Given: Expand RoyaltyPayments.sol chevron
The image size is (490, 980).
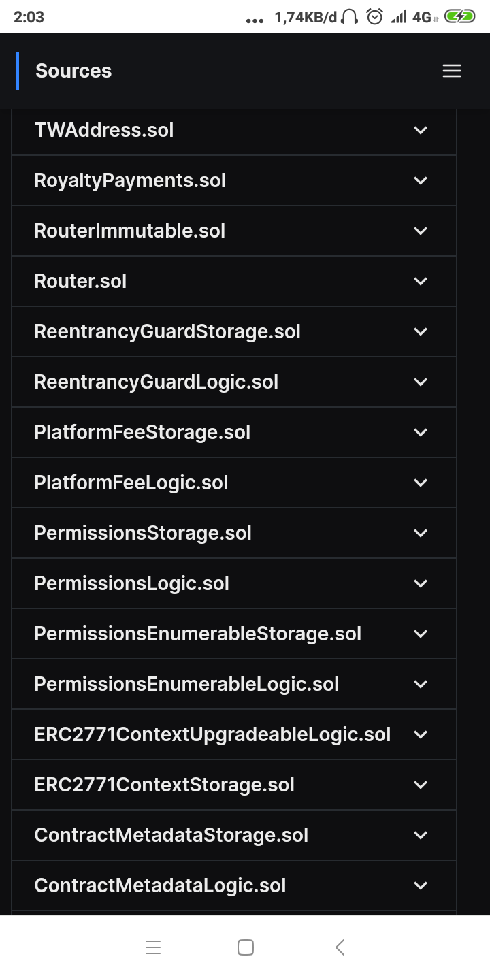Looking at the screenshot, I should pos(421,180).
